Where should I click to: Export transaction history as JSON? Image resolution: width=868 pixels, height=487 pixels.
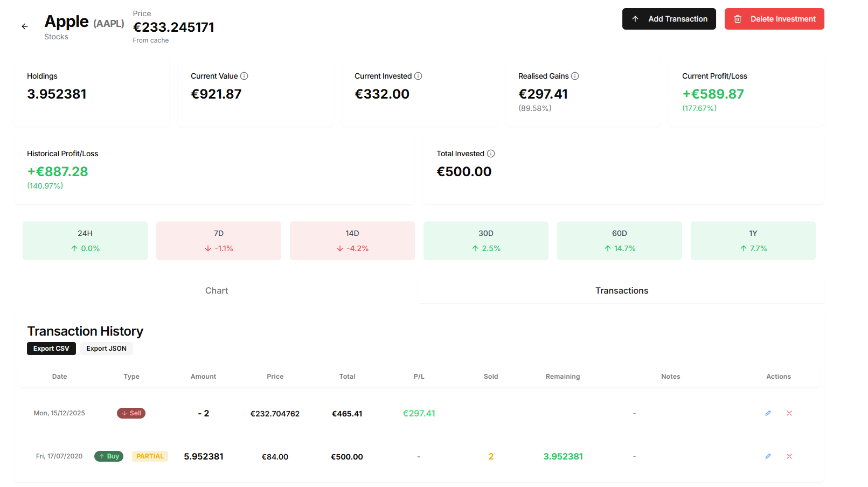pyautogui.click(x=106, y=349)
